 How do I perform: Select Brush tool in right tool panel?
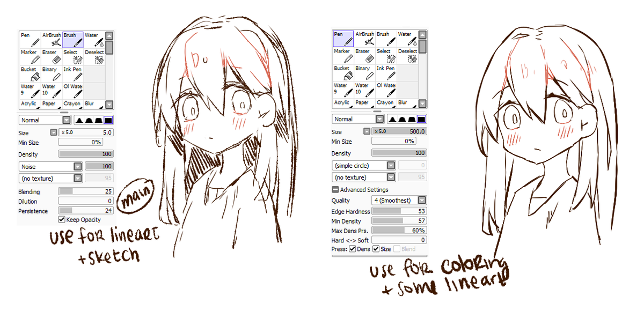[386, 38]
